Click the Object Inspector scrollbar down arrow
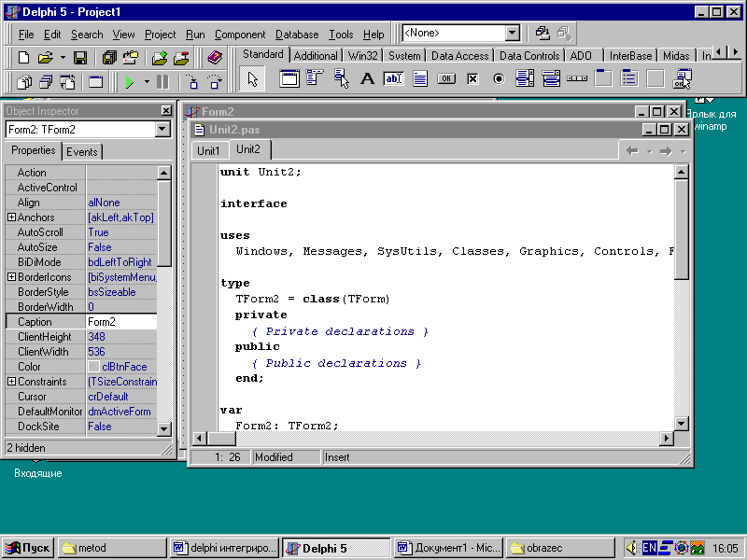747x560 pixels. (x=164, y=428)
